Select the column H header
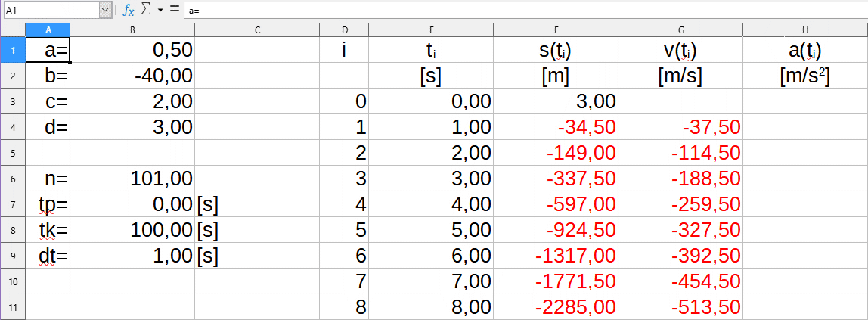 (805, 30)
